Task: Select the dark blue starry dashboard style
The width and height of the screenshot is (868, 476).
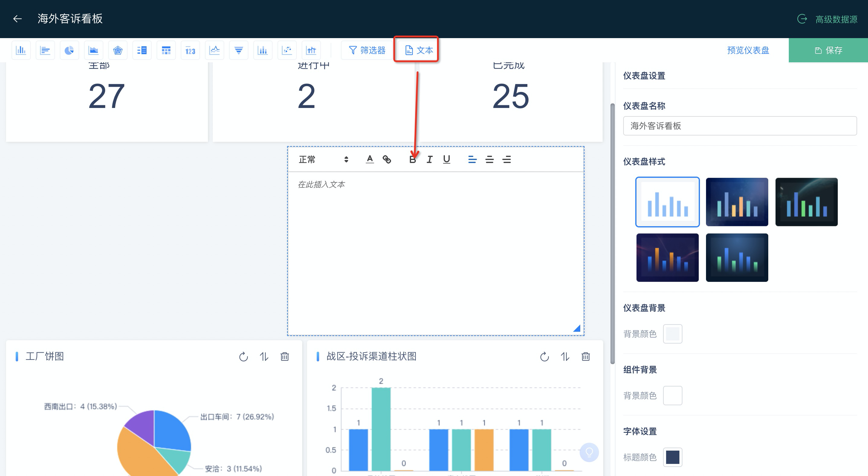Action: (x=737, y=202)
